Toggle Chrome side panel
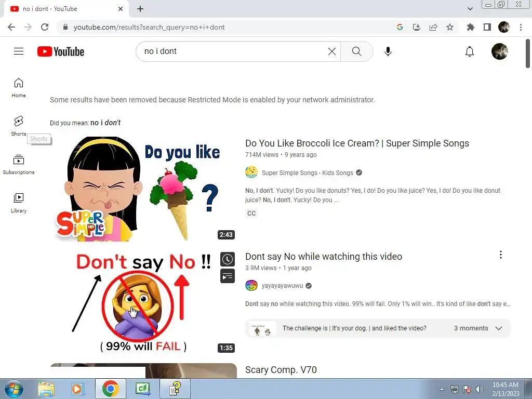The image size is (532, 399). [x=487, y=27]
